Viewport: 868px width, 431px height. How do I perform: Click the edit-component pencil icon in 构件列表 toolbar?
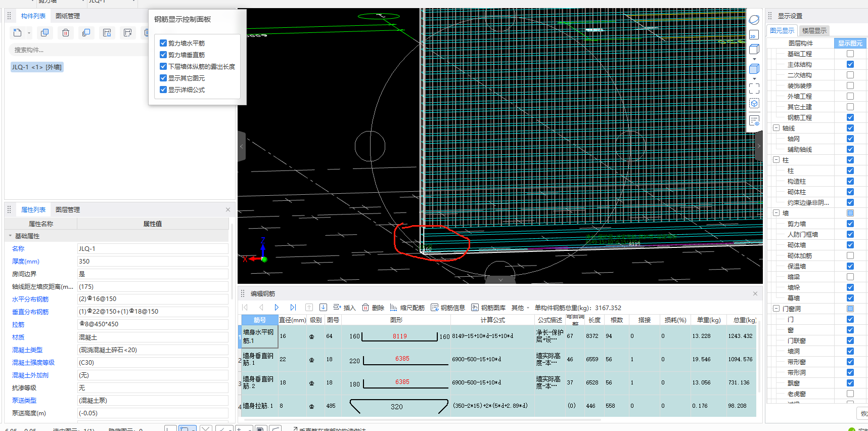tap(128, 33)
